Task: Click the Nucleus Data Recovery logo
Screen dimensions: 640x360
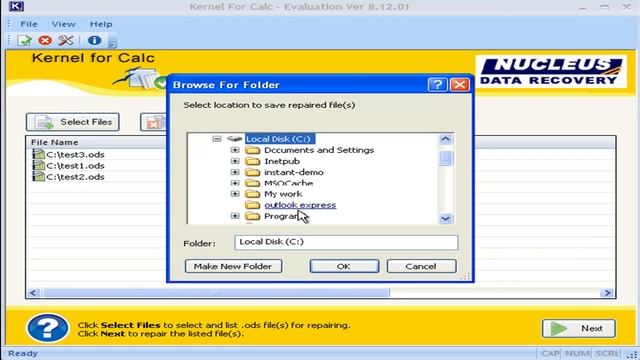Action: [551, 71]
